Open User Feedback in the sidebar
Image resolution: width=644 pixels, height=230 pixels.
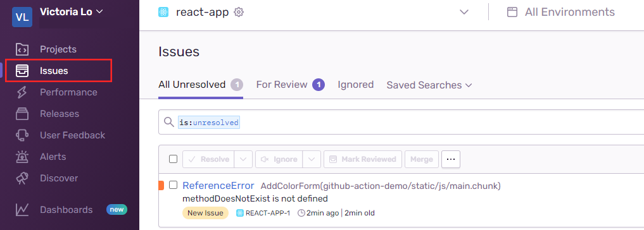(72, 135)
